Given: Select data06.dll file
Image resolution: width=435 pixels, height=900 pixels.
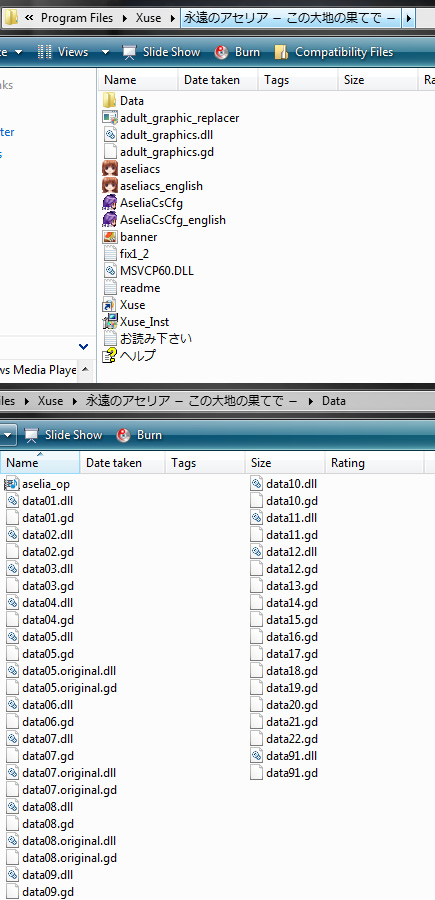Looking at the screenshot, I should [40, 705].
